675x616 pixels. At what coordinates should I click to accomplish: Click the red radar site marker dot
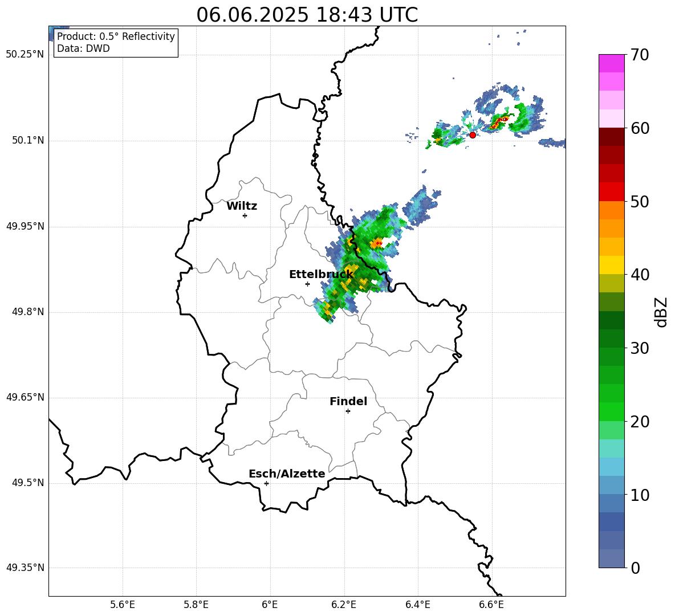click(473, 135)
